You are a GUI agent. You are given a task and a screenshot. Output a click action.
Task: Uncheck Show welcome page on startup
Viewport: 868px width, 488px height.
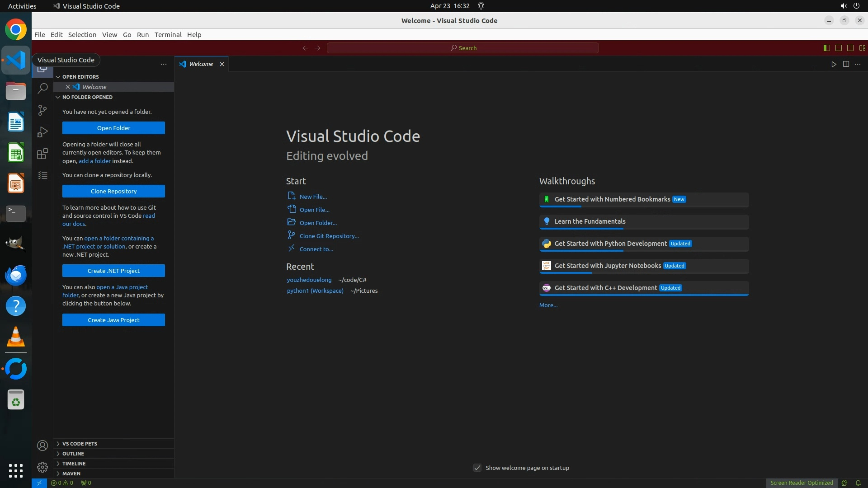477,468
